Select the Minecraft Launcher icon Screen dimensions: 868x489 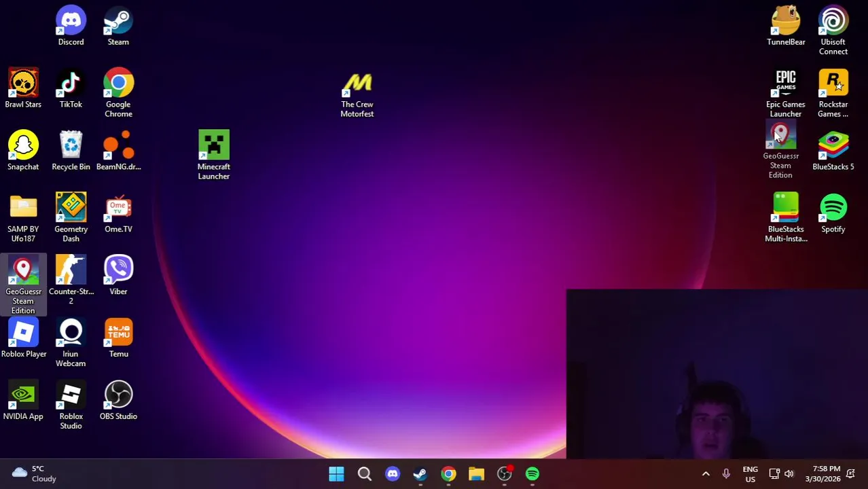point(213,156)
